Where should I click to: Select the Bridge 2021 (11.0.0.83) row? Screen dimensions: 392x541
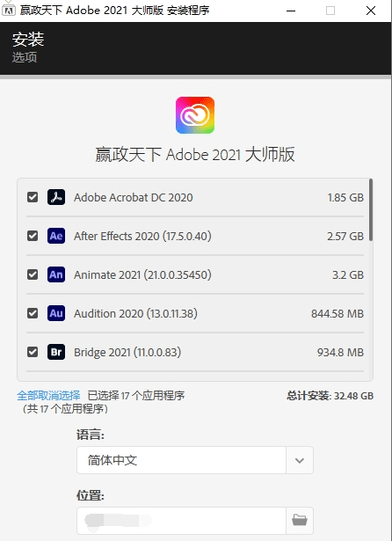(195, 352)
